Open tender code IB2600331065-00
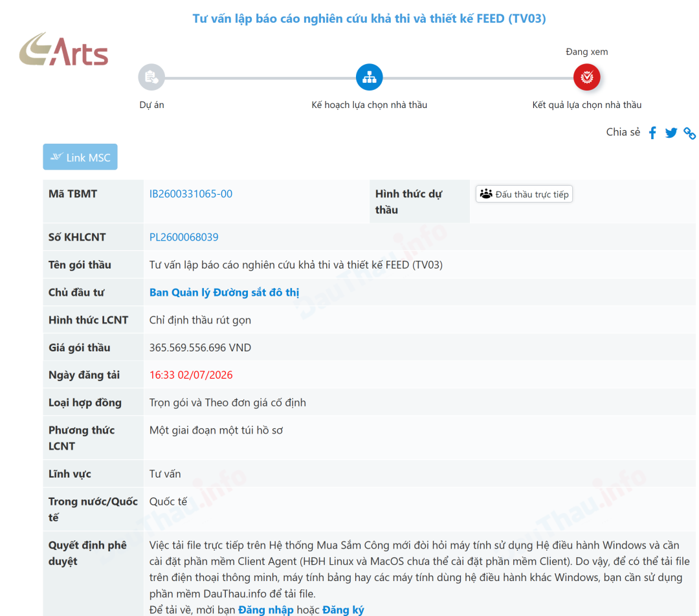 (191, 194)
